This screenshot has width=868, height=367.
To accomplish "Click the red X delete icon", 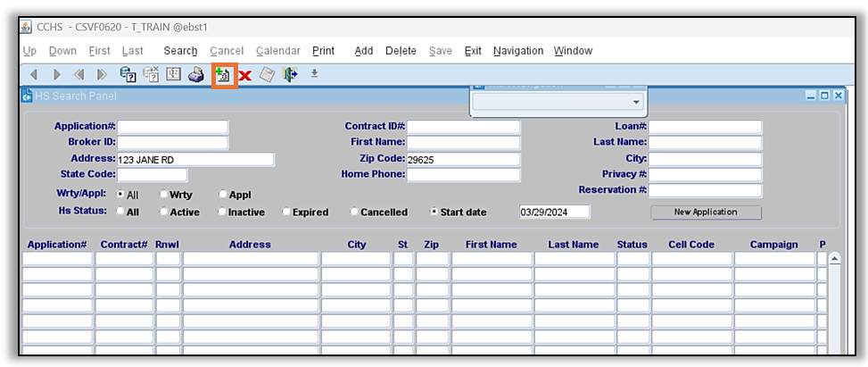I will point(244,76).
